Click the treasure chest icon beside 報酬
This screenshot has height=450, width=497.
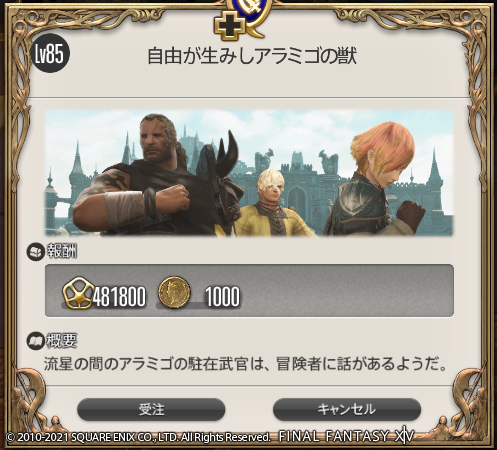point(35,252)
